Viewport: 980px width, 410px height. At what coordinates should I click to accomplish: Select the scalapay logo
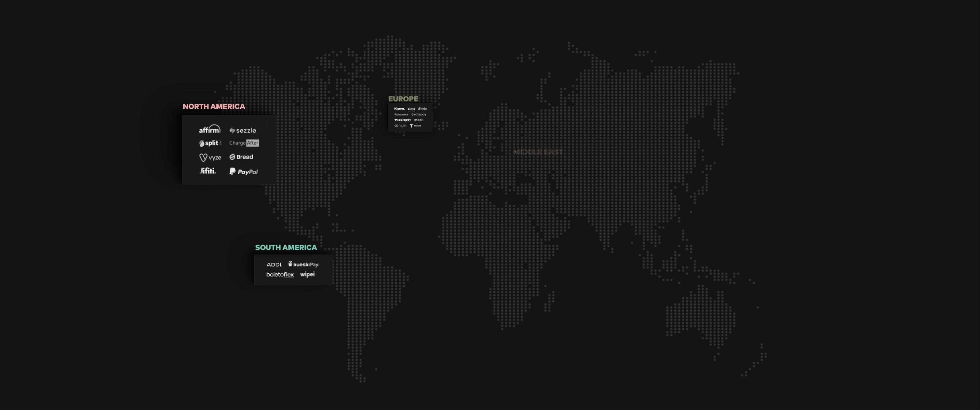point(403,120)
